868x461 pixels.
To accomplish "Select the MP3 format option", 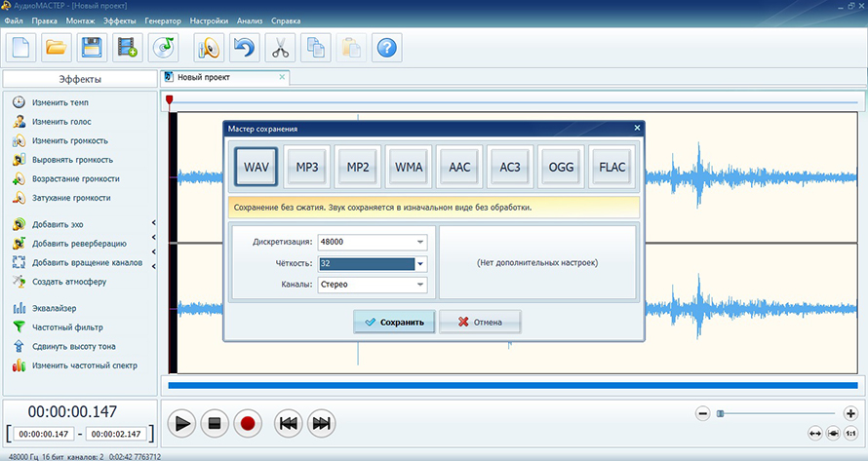I will [x=307, y=167].
